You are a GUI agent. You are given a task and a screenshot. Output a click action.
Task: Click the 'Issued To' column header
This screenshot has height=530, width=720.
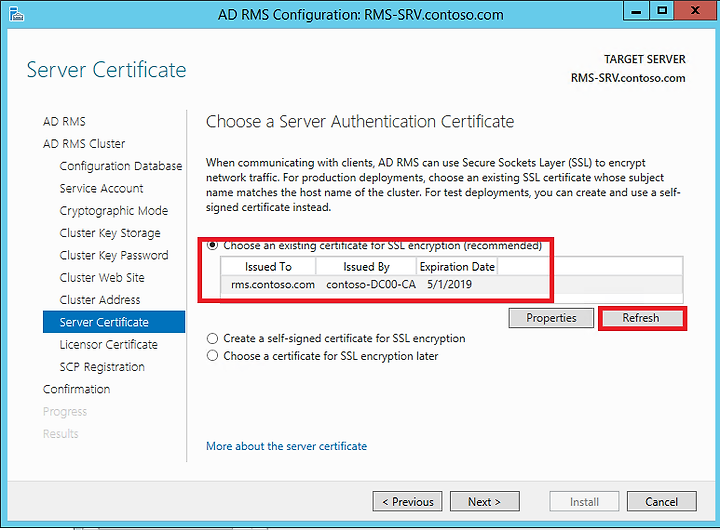click(268, 266)
